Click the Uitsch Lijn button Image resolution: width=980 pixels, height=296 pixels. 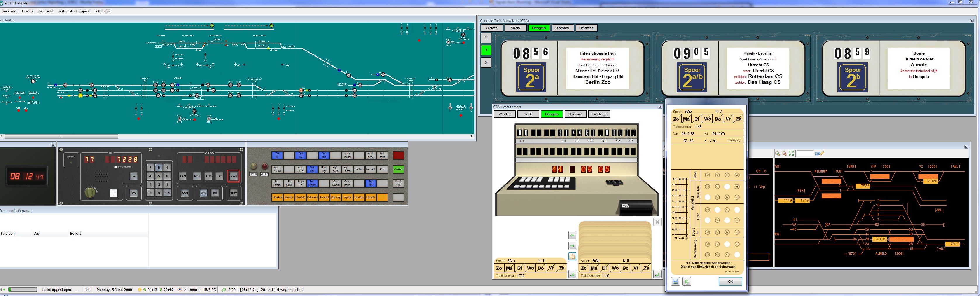(398, 183)
